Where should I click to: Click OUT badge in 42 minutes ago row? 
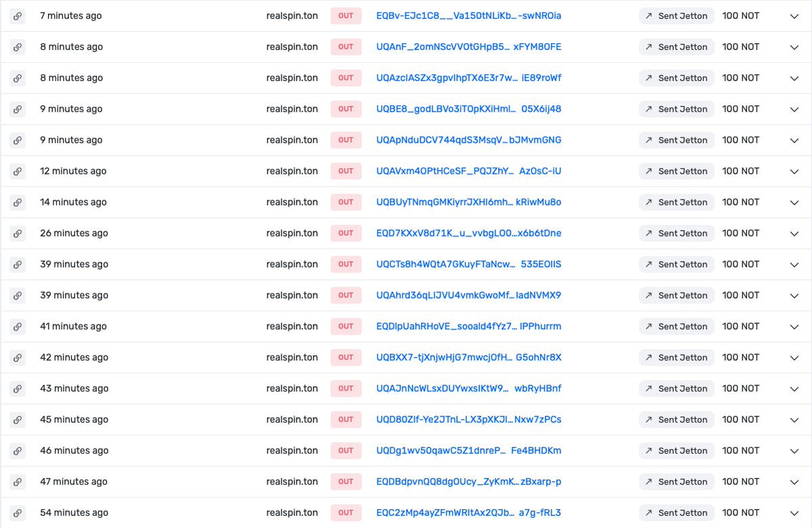click(346, 358)
